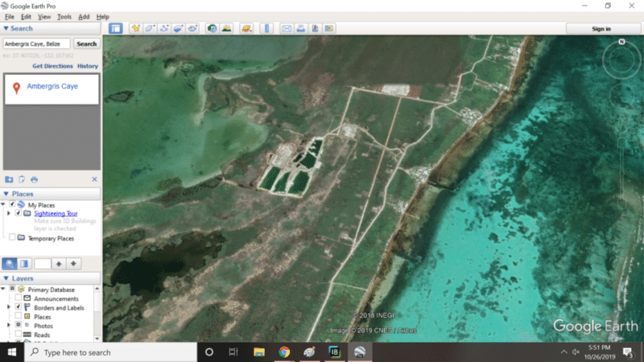Viewport: 644px width, 362px height.
Task: Open the File menu
Action: coord(10,17)
